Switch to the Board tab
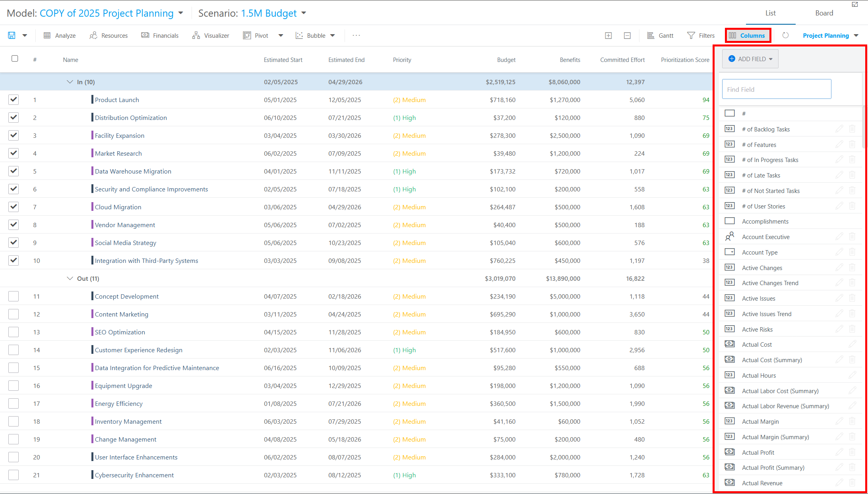The image size is (868, 494). [824, 13]
